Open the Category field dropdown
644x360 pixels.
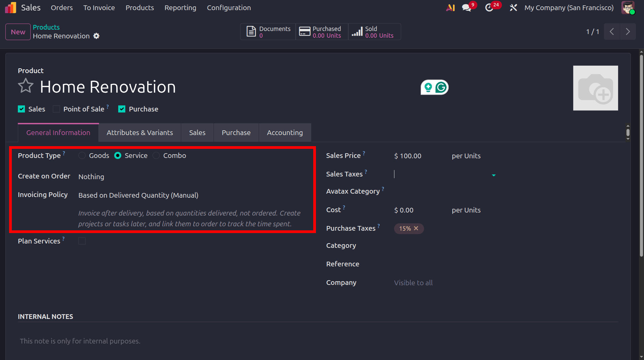pos(445,246)
